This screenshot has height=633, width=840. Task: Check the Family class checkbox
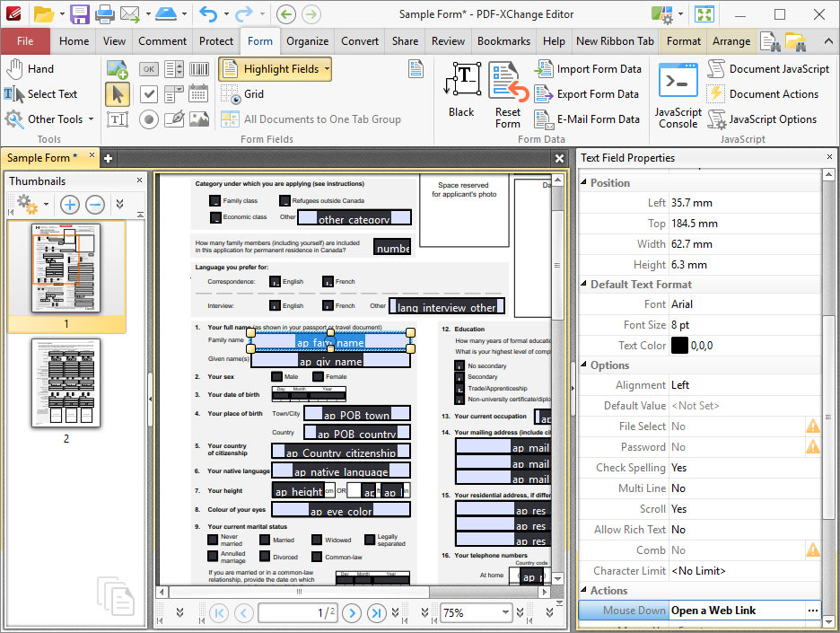(x=214, y=201)
